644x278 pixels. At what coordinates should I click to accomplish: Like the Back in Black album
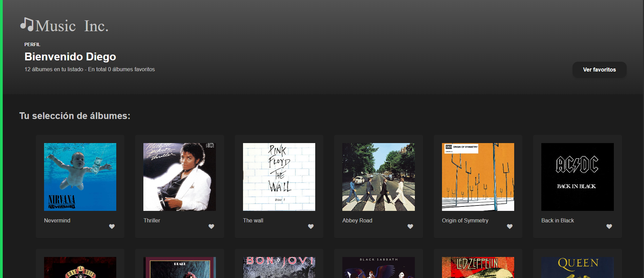coord(609,226)
